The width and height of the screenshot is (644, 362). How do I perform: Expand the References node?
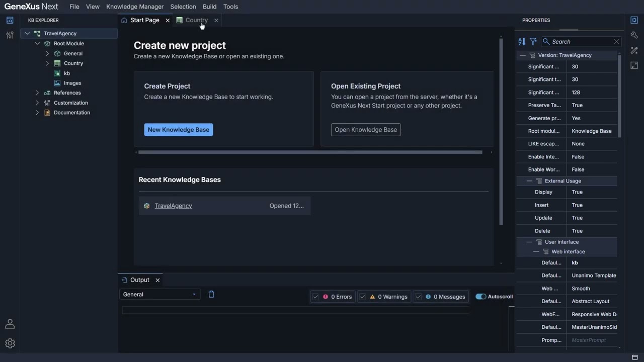37,93
